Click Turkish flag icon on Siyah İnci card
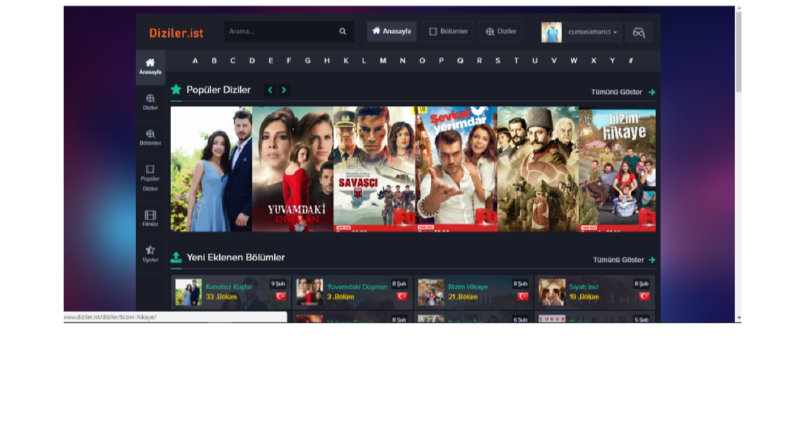793x446 pixels. tap(644, 296)
